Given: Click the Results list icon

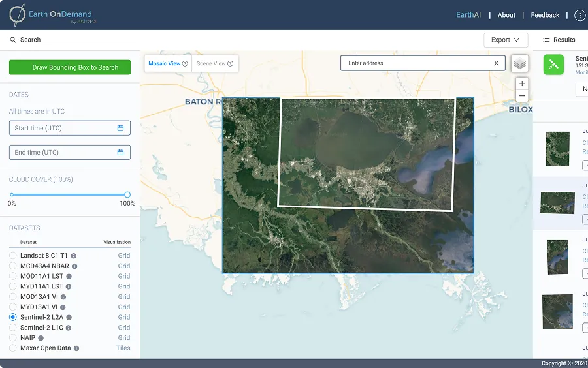Looking at the screenshot, I should coord(546,40).
